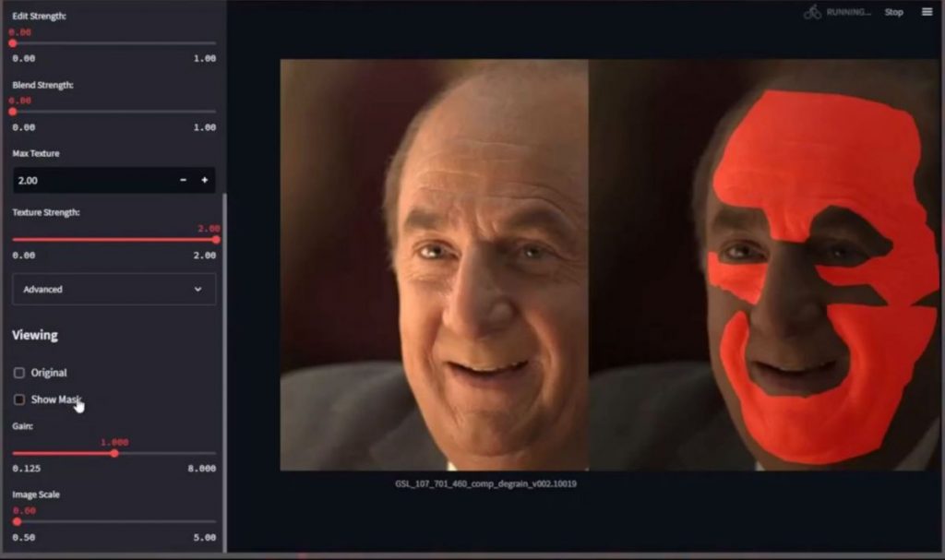Open the hamburger menu in the top corner

click(x=927, y=11)
